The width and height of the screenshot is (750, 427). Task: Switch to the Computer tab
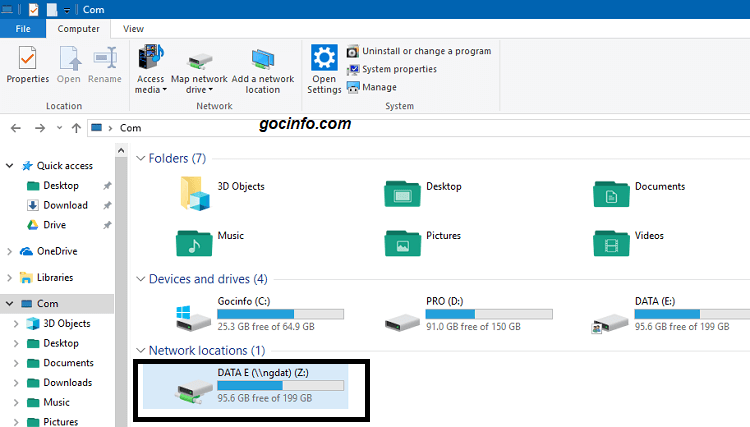pos(78,29)
